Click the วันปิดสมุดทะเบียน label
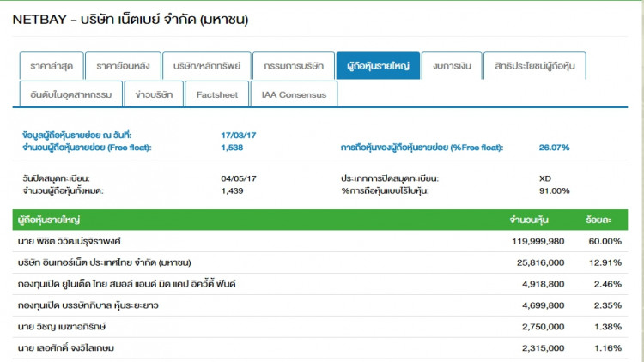 56,178
